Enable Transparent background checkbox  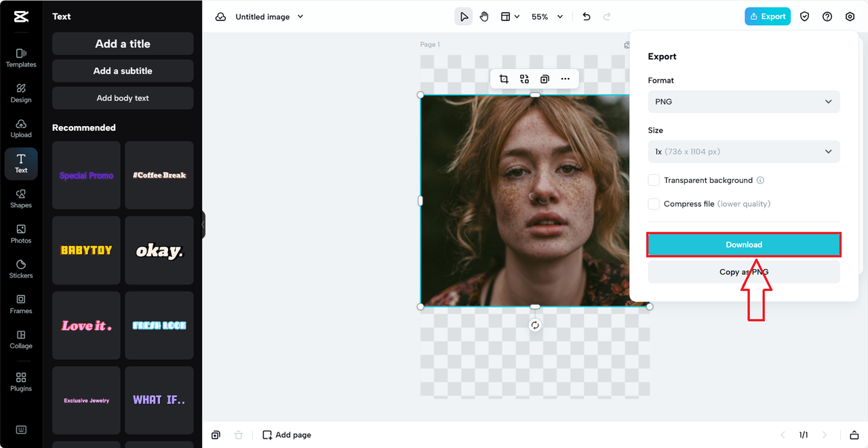coord(654,180)
